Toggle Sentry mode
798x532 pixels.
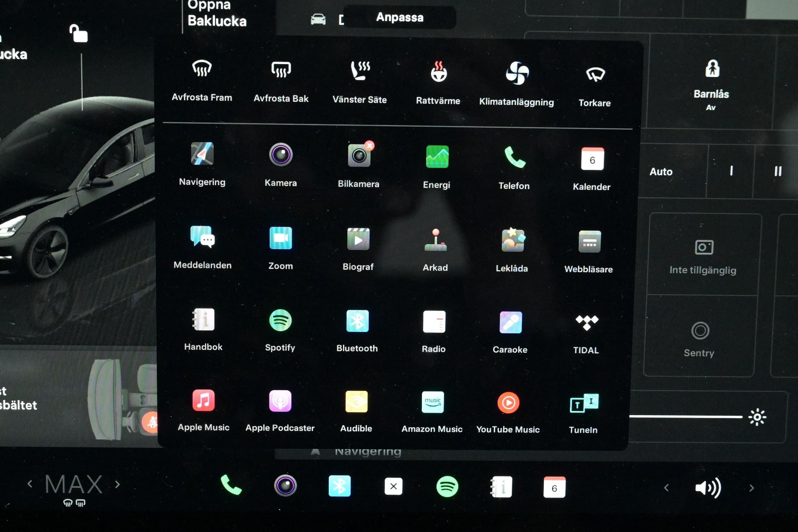(700, 339)
